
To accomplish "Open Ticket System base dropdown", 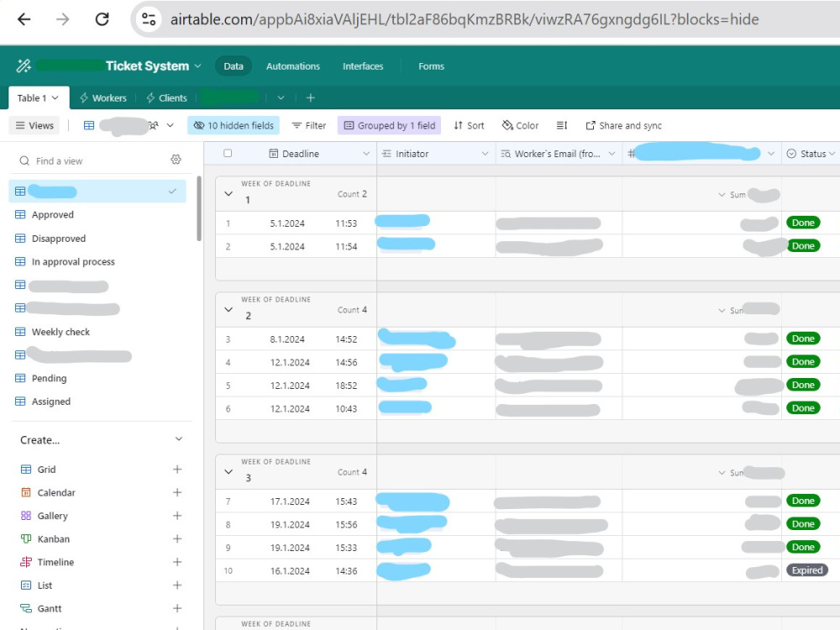I will (x=197, y=66).
